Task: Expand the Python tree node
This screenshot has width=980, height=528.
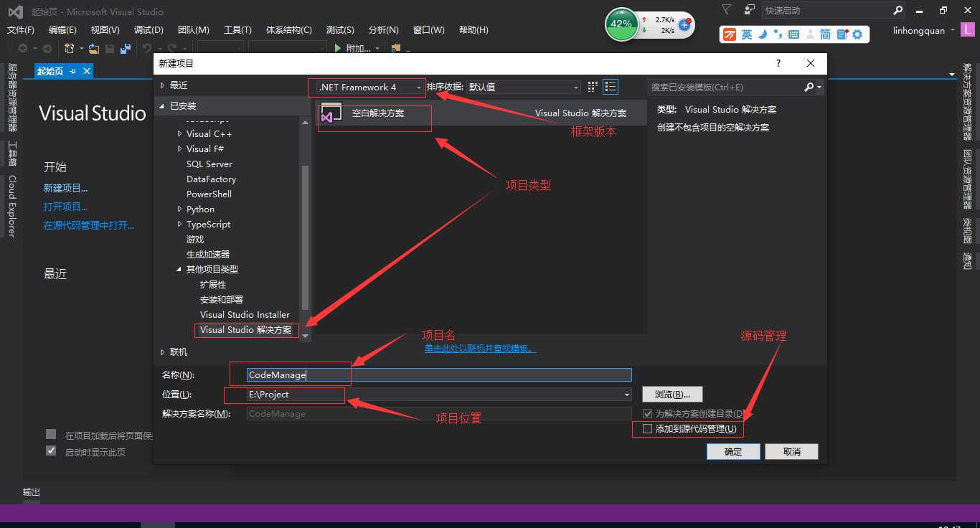Action: tap(180, 209)
